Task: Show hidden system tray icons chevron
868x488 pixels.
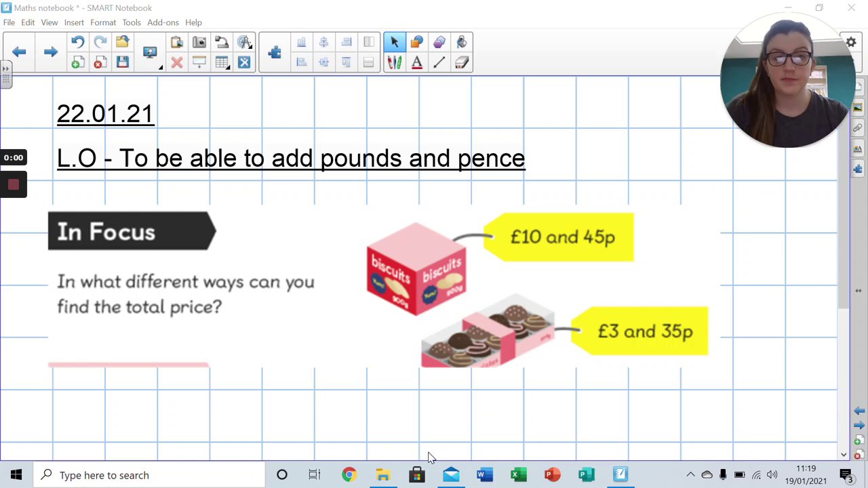Action: [x=690, y=475]
